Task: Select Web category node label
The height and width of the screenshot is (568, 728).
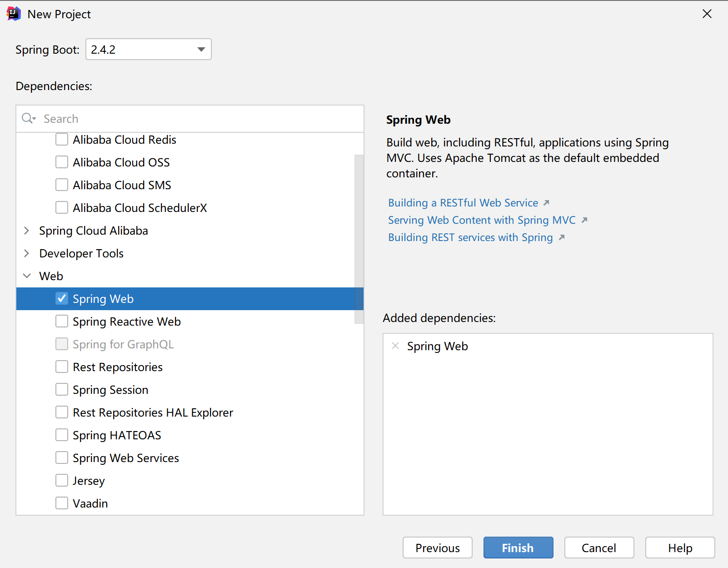Action: [51, 276]
